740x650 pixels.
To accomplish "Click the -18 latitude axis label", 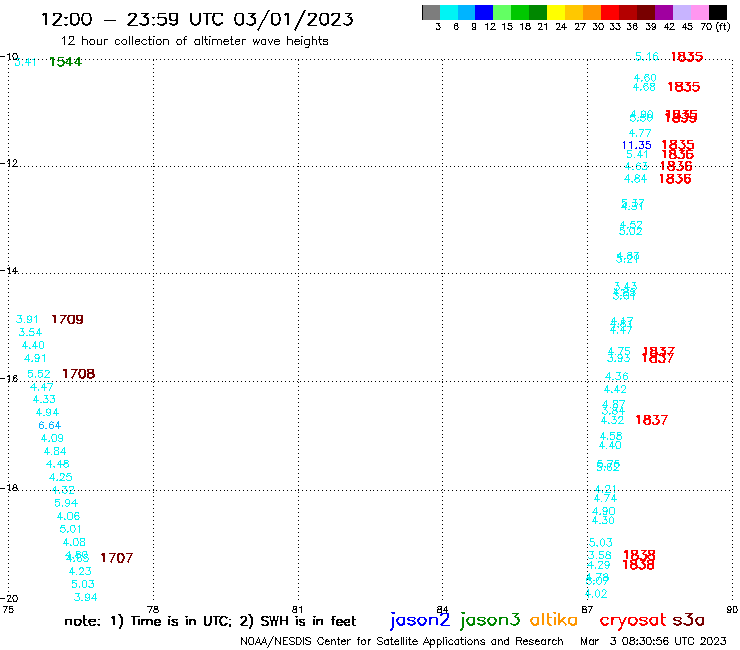I will point(9,488).
